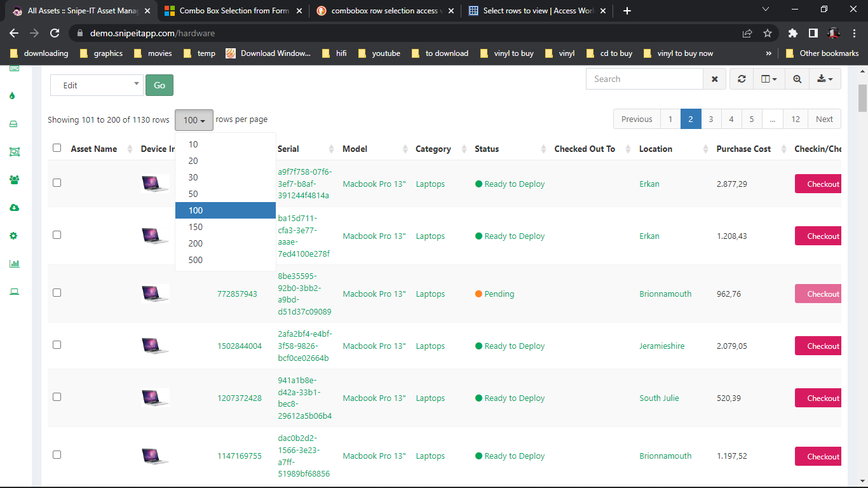Switch to the Combo Box Selection from Form tab
This screenshot has height=488, width=868.
click(x=233, y=11)
